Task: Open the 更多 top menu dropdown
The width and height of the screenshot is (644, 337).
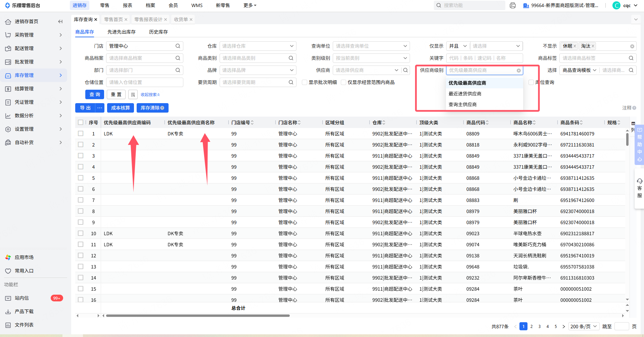Action: click(x=250, y=5)
